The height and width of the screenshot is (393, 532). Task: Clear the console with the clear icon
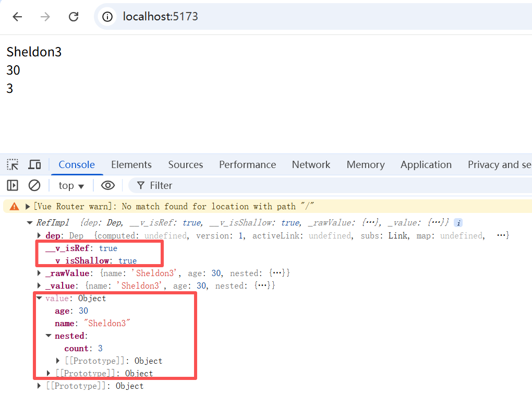coord(34,185)
